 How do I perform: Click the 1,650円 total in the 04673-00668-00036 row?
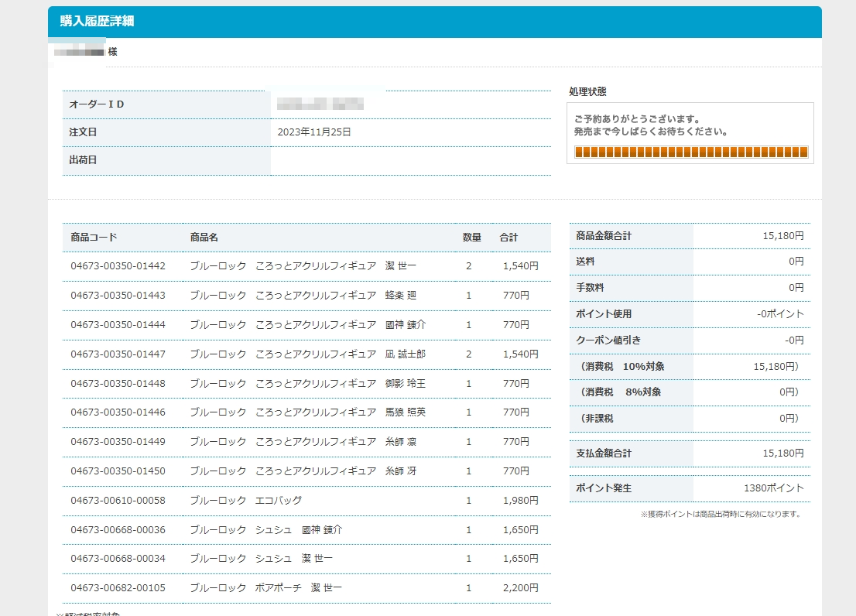[x=521, y=530]
